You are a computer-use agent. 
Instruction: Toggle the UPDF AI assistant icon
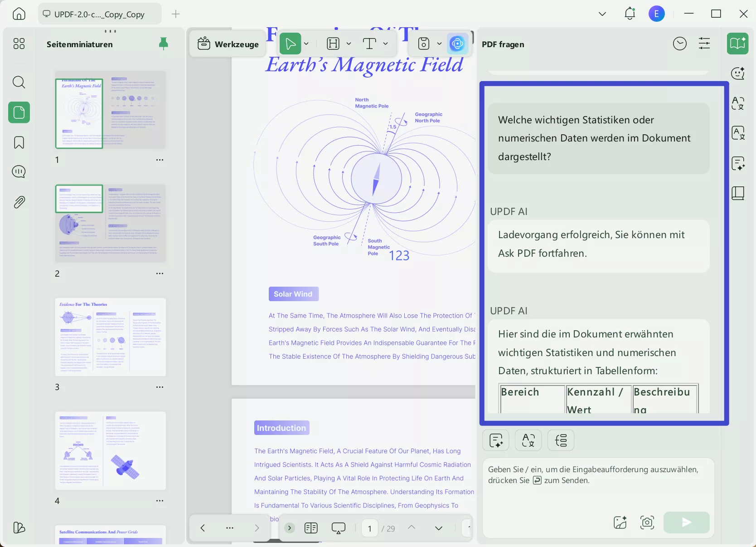pos(457,44)
